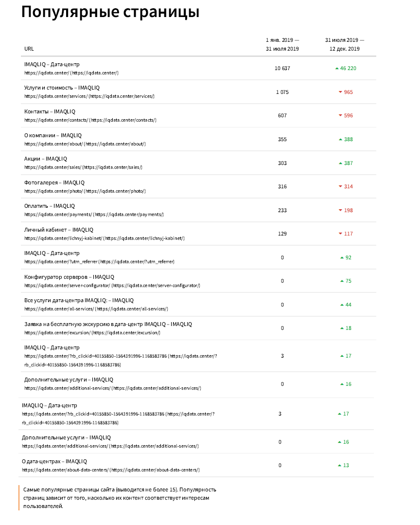
Task: Select the URL column header
Action: pos(29,49)
